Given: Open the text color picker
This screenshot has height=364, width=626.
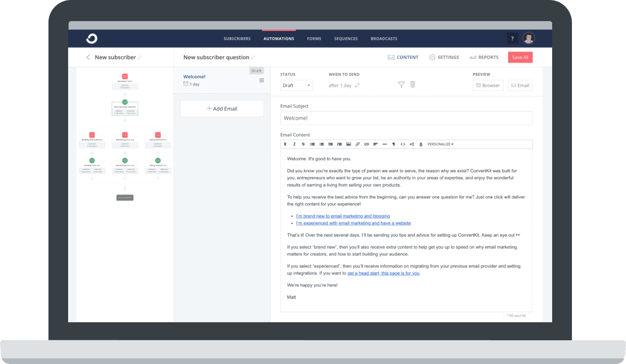Looking at the screenshot, I should tap(421, 144).
